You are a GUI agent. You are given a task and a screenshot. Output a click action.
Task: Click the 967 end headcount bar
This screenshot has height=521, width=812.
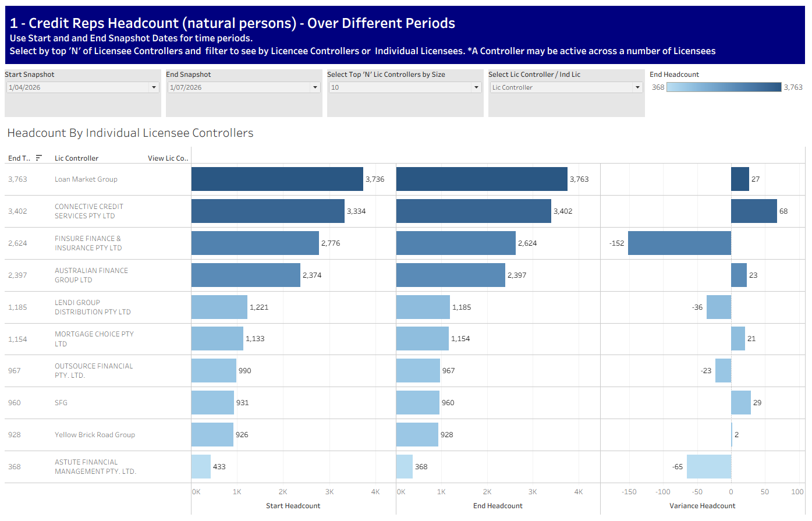tap(418, 371)
